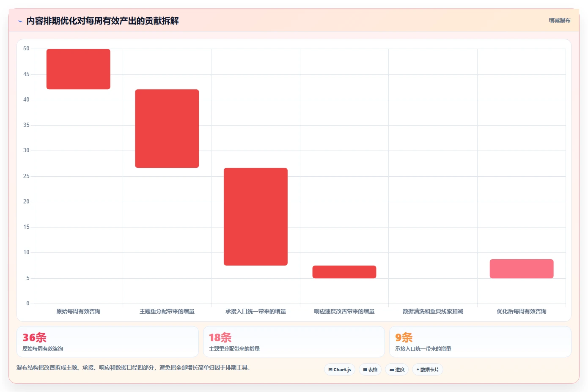Click the Chart.js chip
This screenshot has height=392, width=588.
click(x=340, y=370)
